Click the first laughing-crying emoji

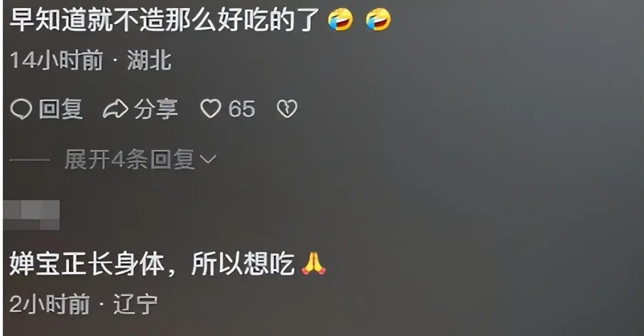click(341, 20)
